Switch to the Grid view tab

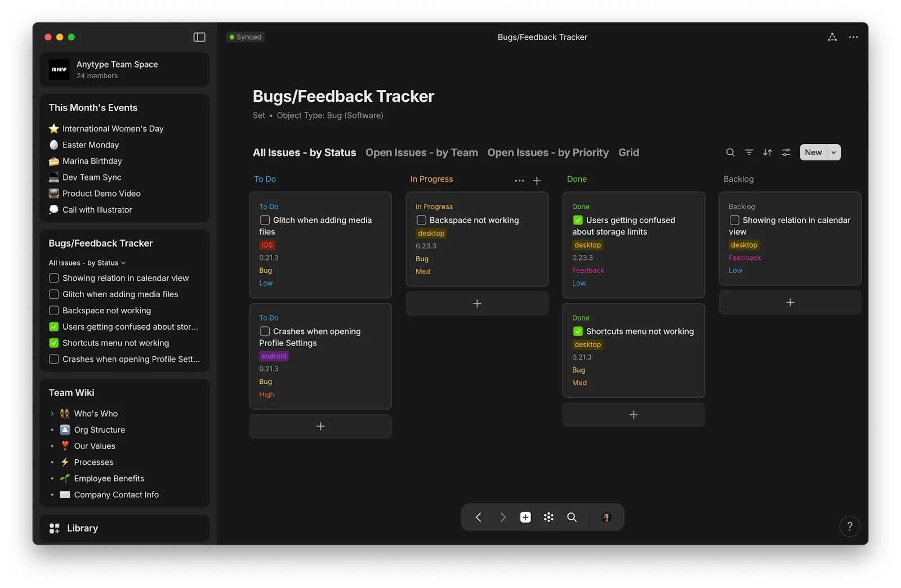coord(628,152)
